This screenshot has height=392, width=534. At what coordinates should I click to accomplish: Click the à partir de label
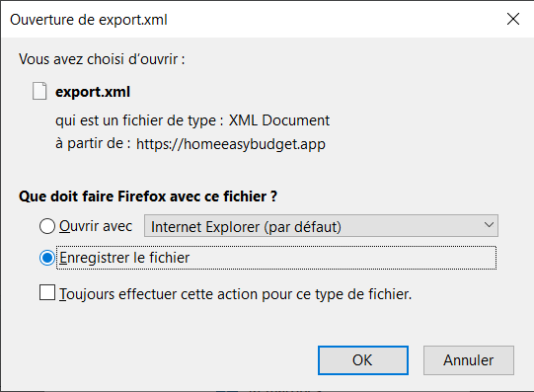point(93,143)
